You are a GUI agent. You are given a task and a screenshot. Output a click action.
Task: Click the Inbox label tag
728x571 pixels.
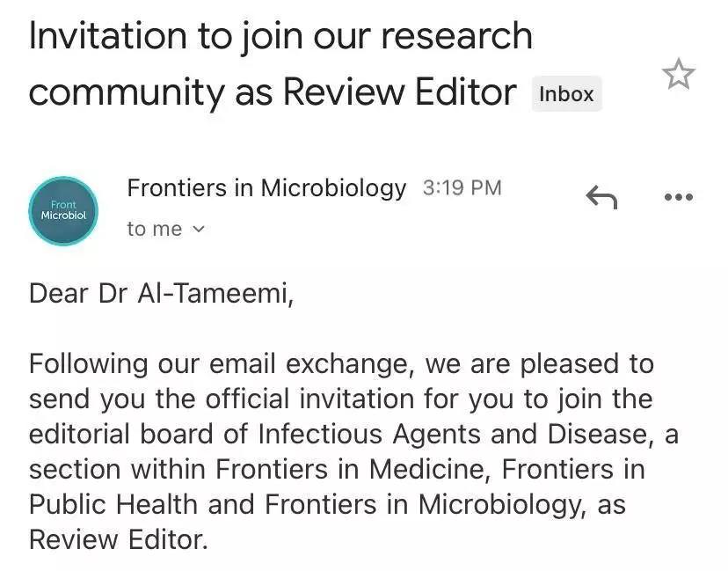566,94
